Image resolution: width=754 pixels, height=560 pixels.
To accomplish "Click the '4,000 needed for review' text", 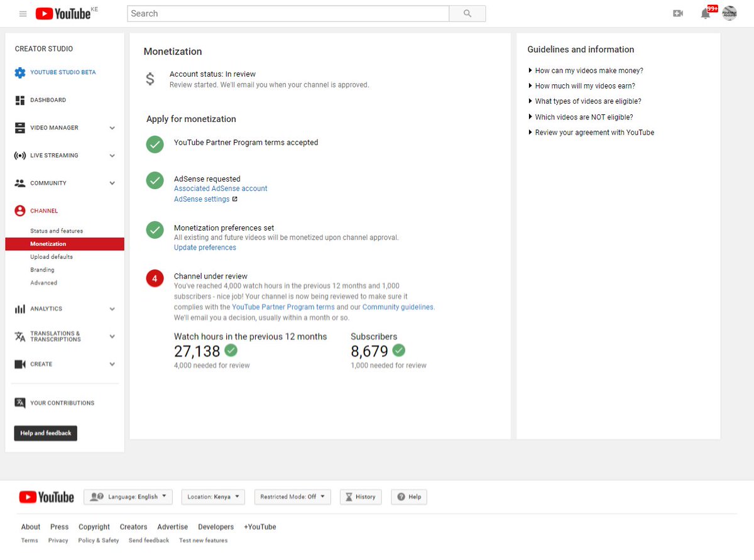I will tap(212, 365).
